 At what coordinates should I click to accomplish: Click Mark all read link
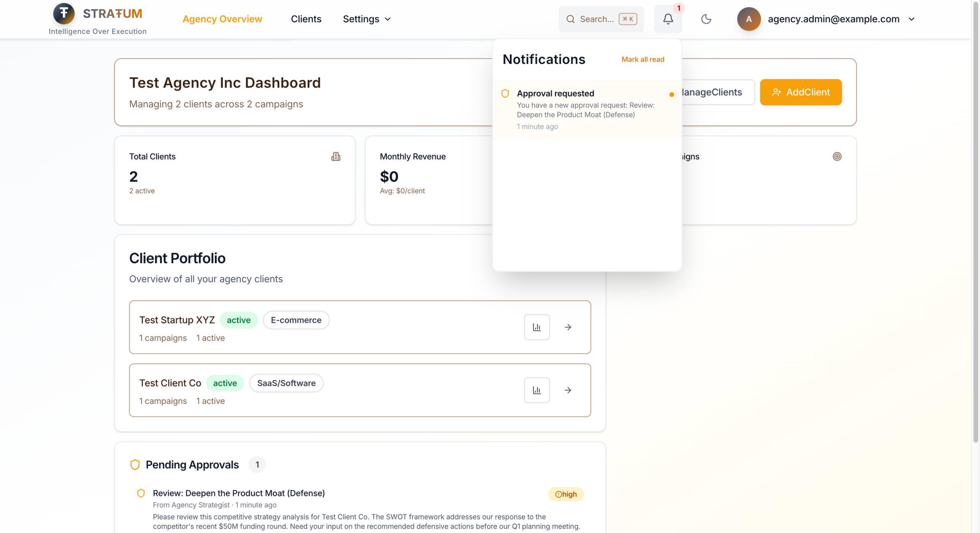tap(643, 59)
